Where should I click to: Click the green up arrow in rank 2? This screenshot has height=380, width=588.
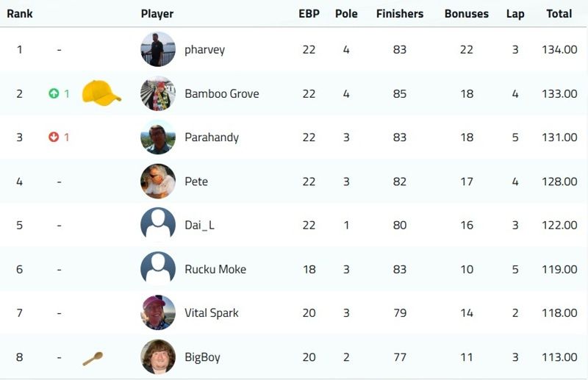tap(54, 93)
